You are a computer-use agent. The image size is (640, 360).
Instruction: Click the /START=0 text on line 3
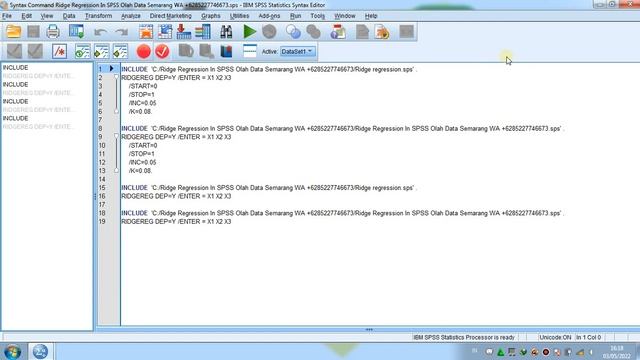tap(143, 86)
